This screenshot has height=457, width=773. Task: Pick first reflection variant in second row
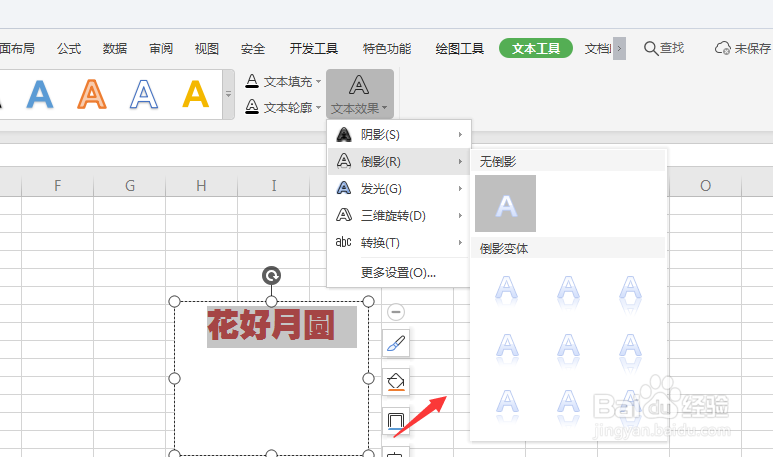pyautogui.click(x=506, y=349)
